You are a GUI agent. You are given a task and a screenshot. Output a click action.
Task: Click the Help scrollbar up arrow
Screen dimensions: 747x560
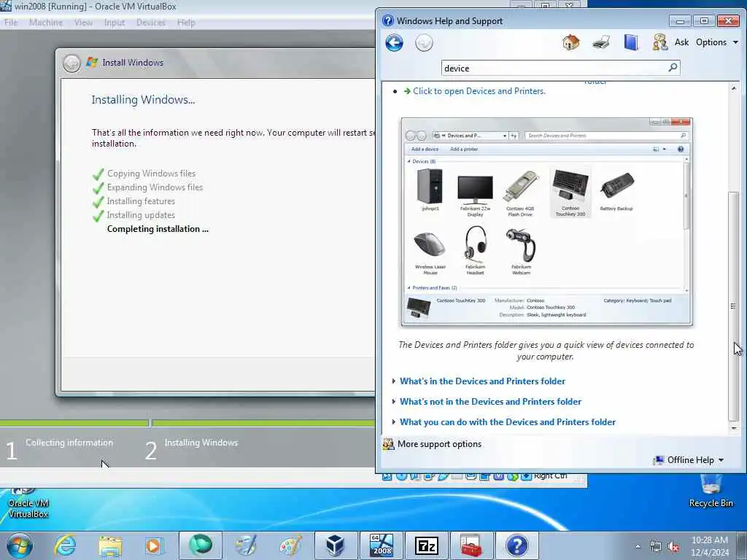(734, 88)
